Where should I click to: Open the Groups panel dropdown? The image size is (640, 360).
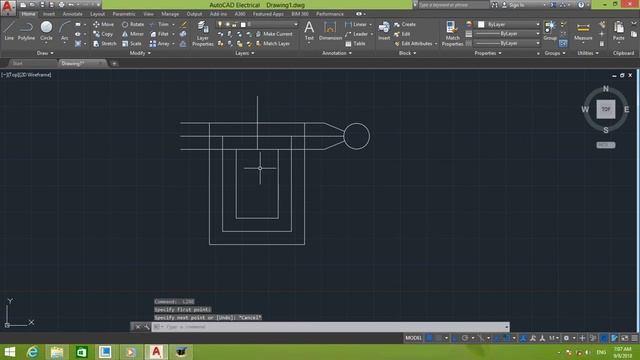[555, 53]
